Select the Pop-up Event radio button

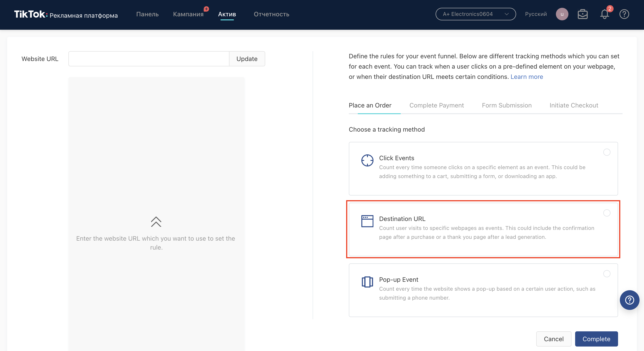click(606, 273)
